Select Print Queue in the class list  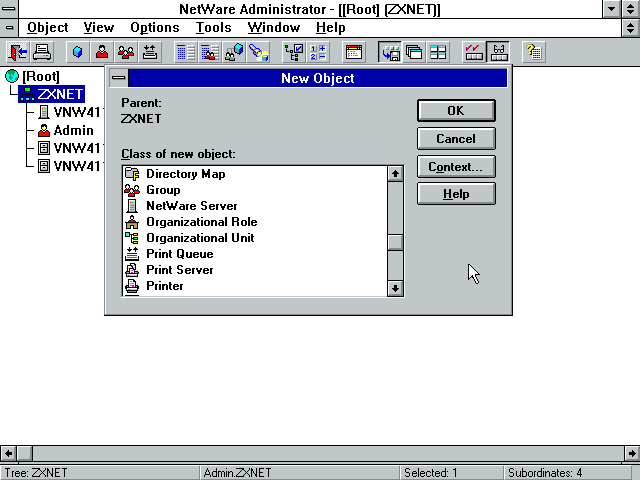pyautogui.click(x=255, y=254)
